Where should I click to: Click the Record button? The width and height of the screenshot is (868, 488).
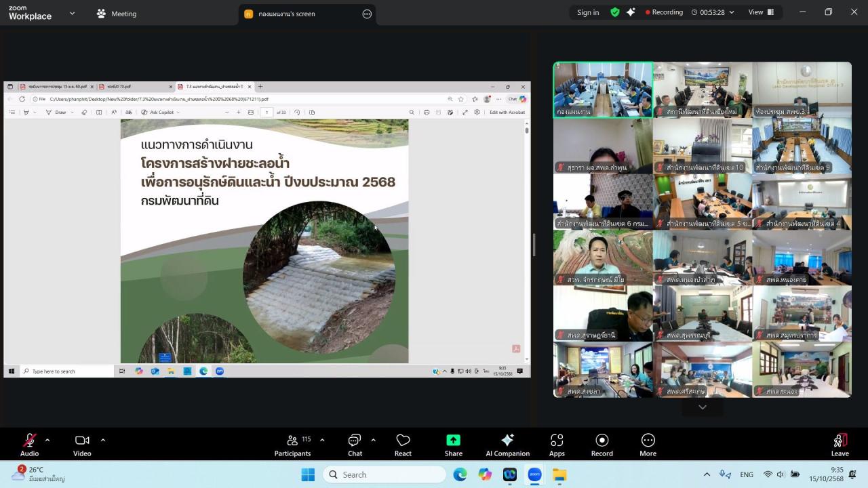coord(601,445)
